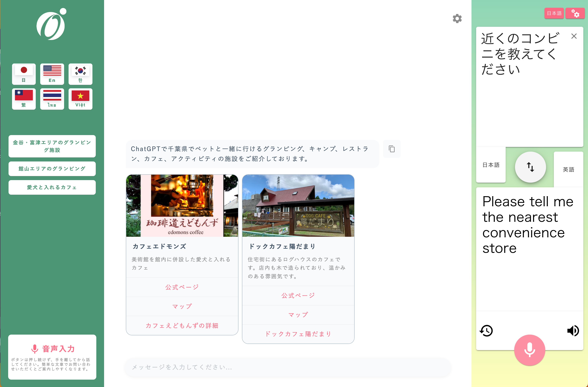Start recording with pink microphone button
The width and height of the screenshot is (588, 387).
[x=529, y=350]
